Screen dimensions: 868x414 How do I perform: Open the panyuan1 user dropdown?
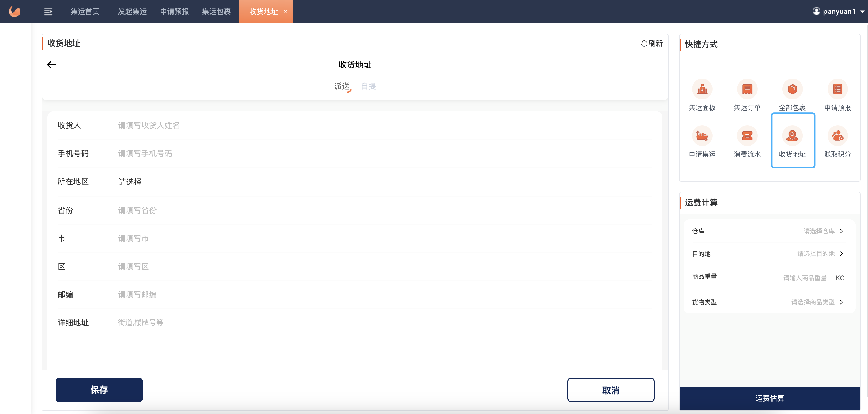[x=838, y=11]
